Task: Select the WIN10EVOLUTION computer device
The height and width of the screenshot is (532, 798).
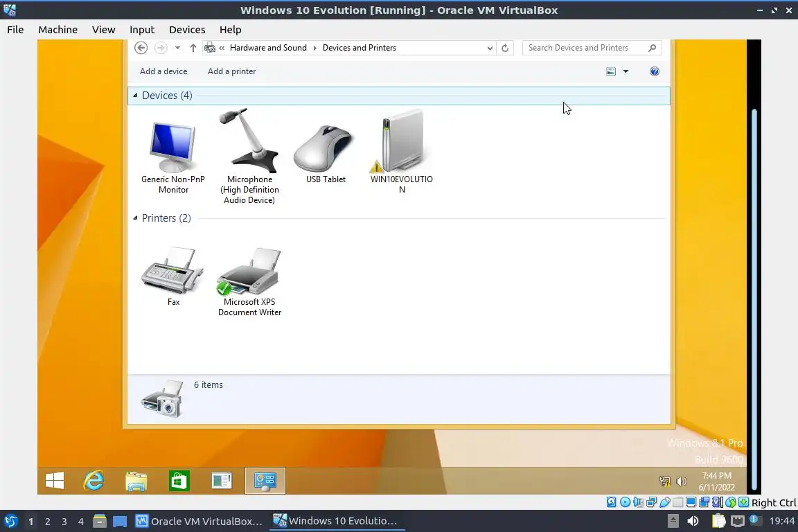Action: coord(402,151)
